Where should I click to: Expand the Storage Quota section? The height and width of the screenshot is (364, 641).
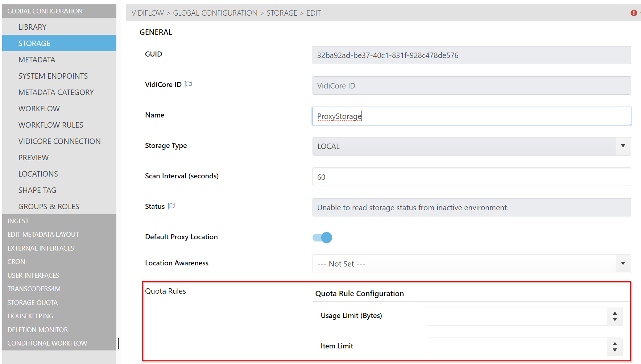pos(33,303)
